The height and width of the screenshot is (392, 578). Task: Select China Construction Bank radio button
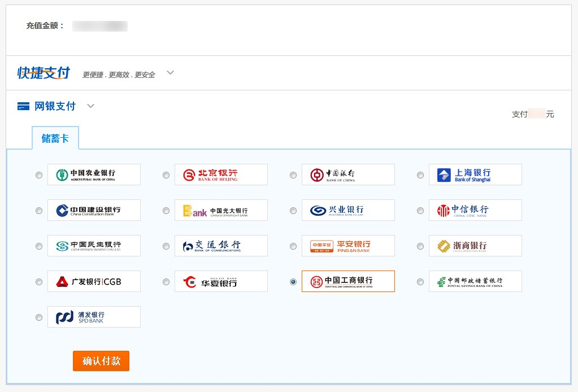[x=39, y=211]
